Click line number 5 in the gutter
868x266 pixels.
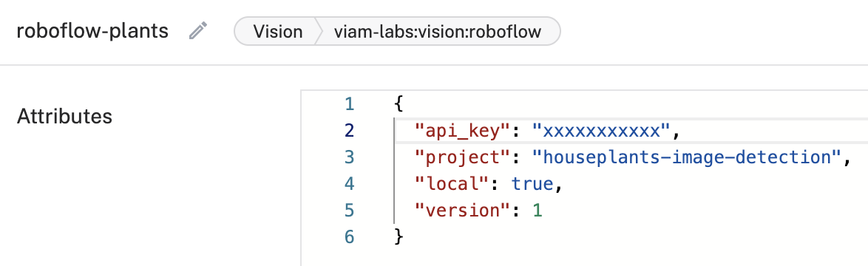click(349, 211)
